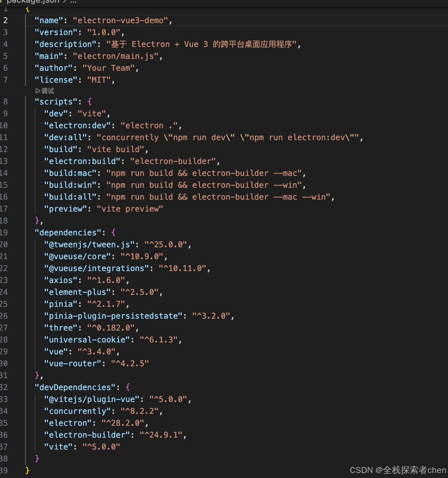Viewport: 448px width, 478px height.
Task: Select the "^28.2.0" electron version string
Action: point(123,423)
